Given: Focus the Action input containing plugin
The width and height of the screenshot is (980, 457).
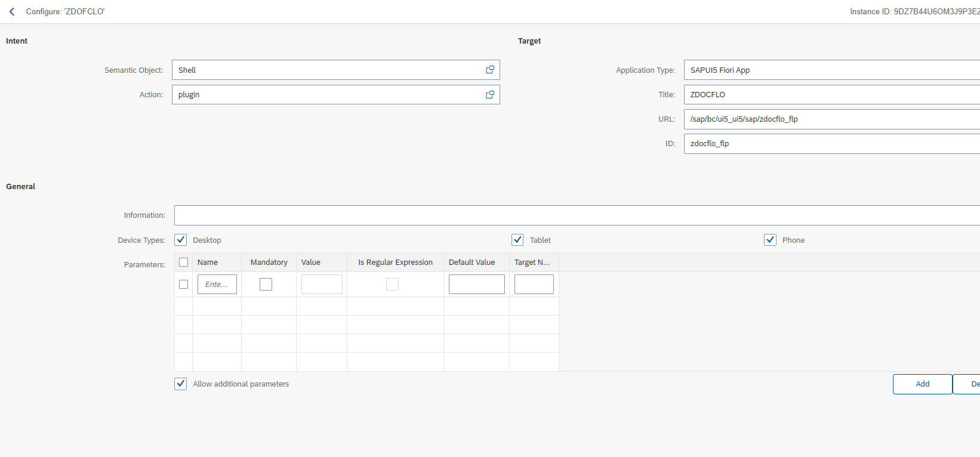Looking at the screenshot, I should pyautogui.click(x=336, y=94).
